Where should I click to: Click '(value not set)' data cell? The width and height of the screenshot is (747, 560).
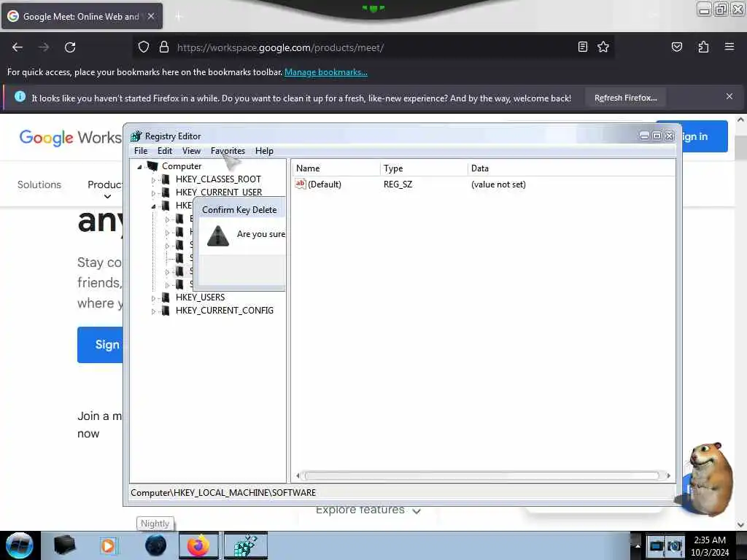click(498, 184)
